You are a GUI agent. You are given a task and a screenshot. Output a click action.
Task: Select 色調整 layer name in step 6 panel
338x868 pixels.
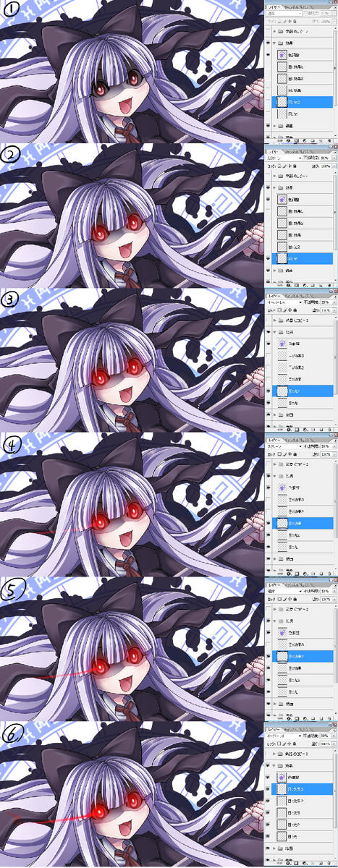click(x=293, y=778)
